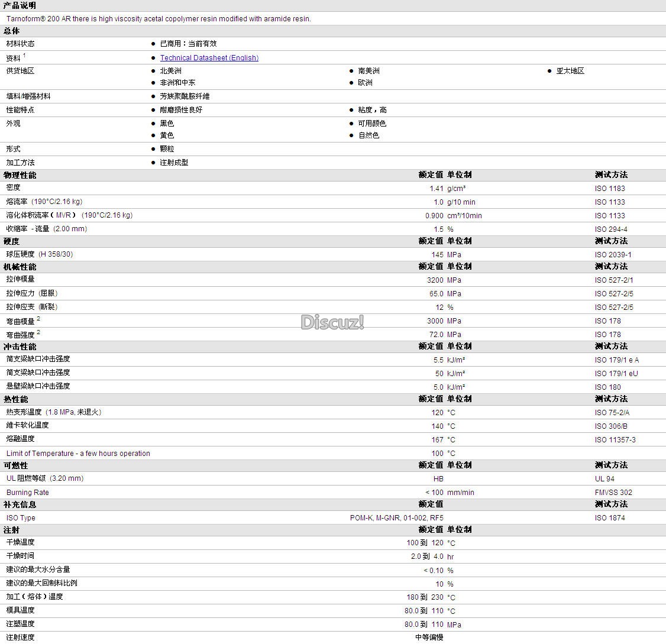This screenshot has height=644, width=666.
Task: Click the '悬壁梁缺口冲击强度' row label
Action: click(x=38, y=386)
